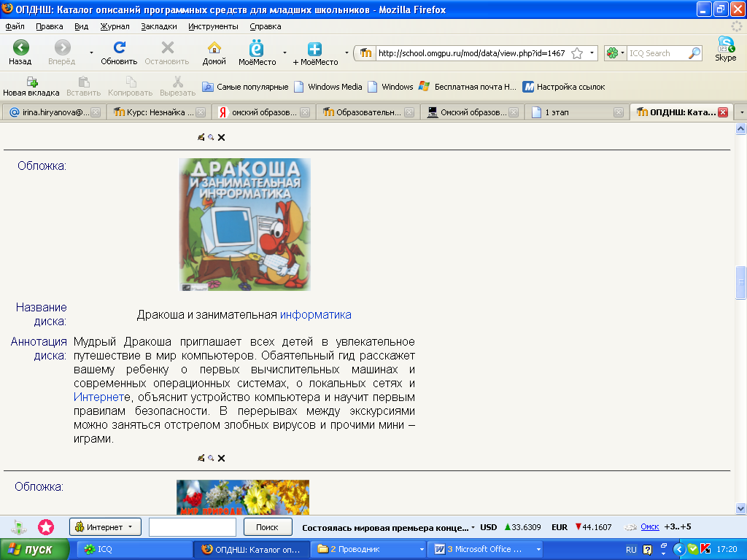Open the Настройка ссылок bookmark
The image size is (747, 560).
pos(564,87)
